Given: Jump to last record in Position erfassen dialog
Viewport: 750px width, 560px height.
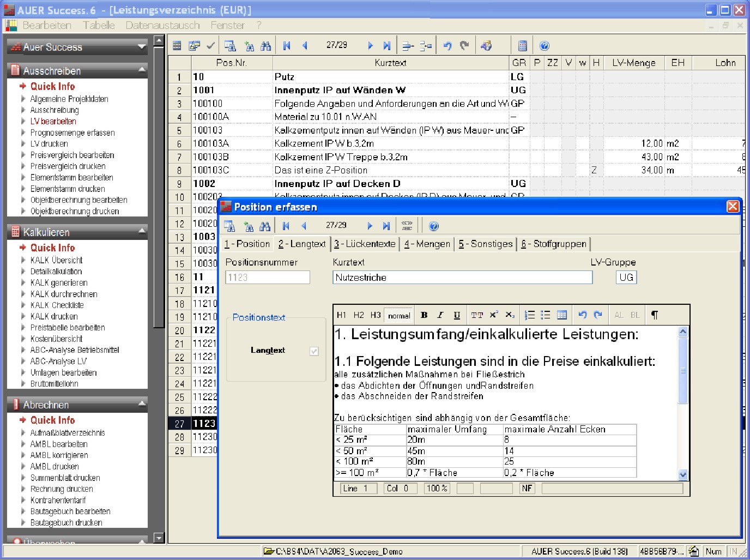Looking at the screenshot, I should [386, 226].
